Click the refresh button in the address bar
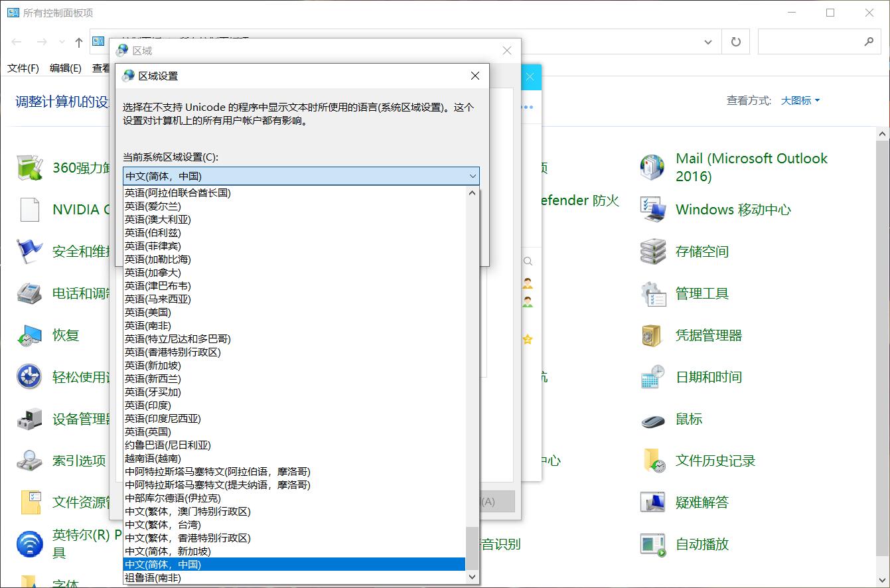 735,41
